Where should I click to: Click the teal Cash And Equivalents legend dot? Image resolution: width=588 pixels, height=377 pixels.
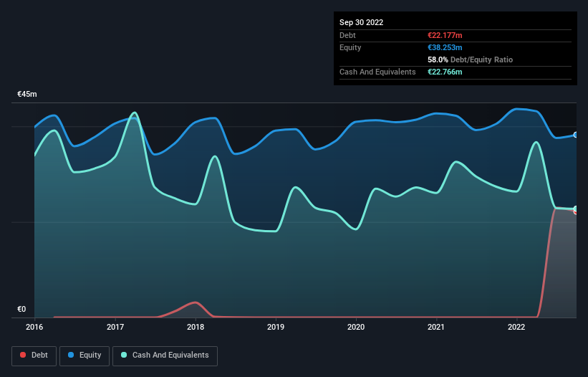(x=124, y=355)
